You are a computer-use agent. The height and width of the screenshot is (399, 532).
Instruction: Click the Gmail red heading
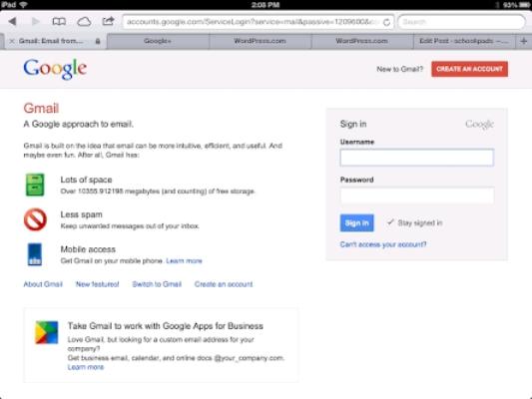[41, 109]
